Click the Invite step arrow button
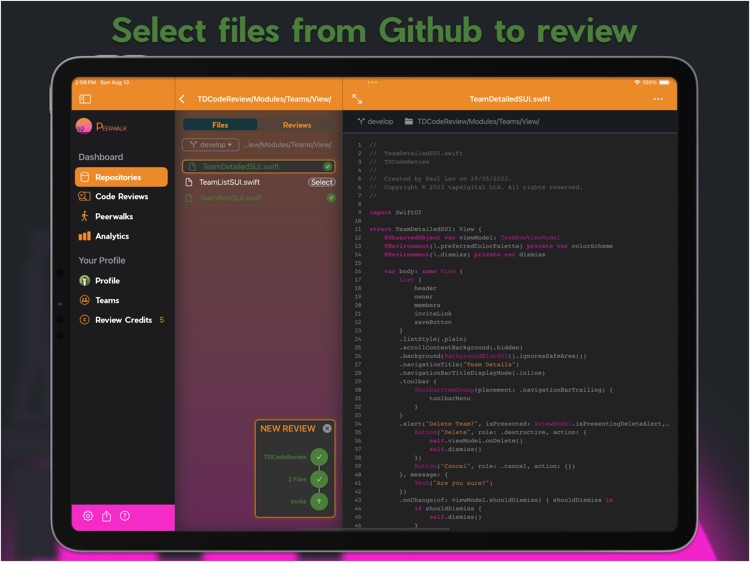 (319, 501)
